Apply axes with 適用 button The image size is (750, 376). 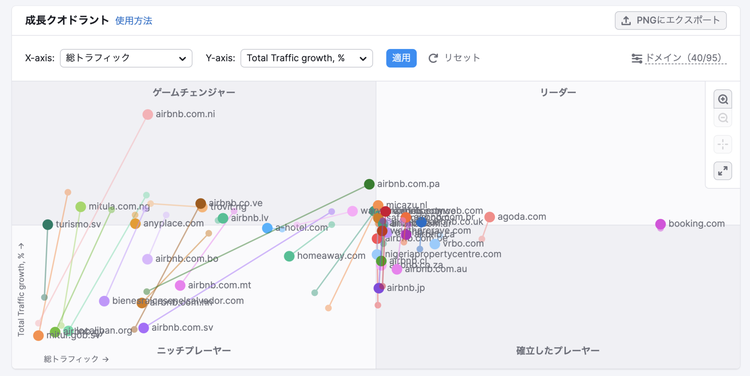pos(401,58)
